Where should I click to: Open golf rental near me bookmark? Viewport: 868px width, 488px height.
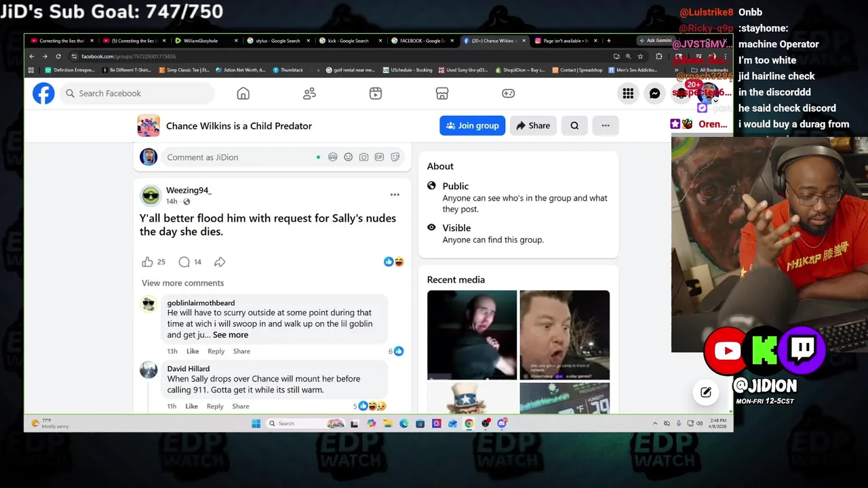click(350, 70)
